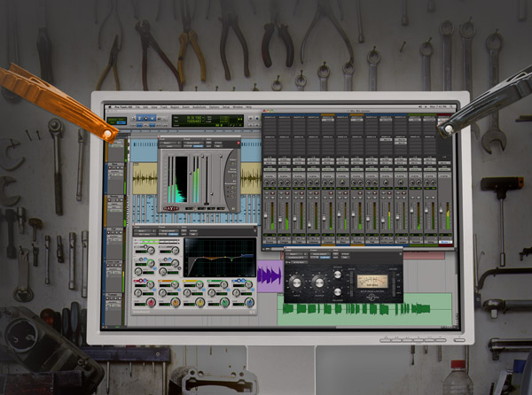The width and height of the screenshot is (532, 395).
Task: Open the Track menu
Action: coord(164,107)
